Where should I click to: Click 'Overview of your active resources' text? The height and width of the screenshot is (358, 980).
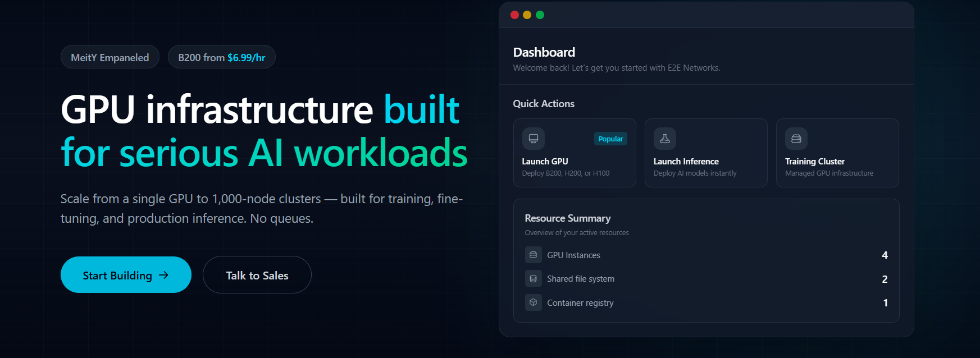point(577,233)
